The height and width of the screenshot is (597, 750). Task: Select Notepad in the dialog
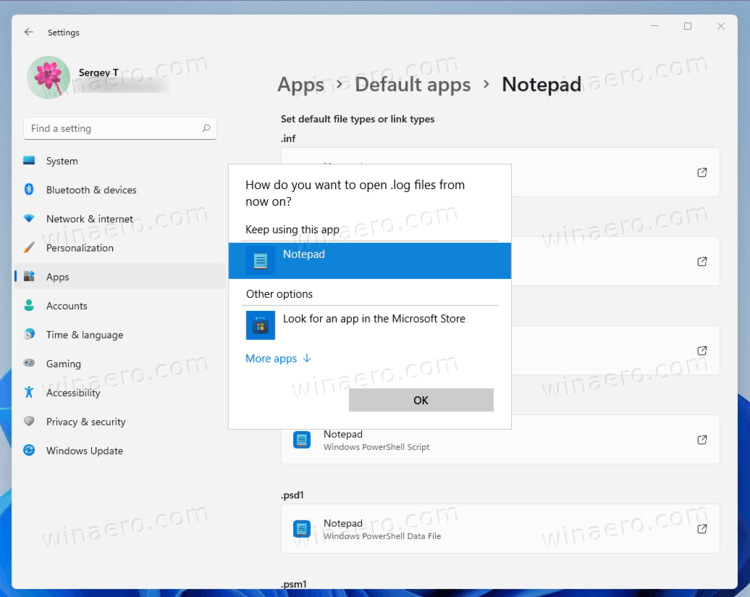point(370,261)
